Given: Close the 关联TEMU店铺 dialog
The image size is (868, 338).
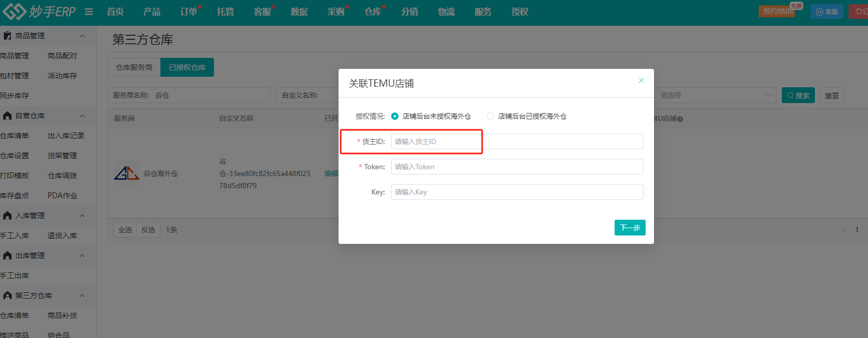Looking at the screenshot, I should coord(641,80).
